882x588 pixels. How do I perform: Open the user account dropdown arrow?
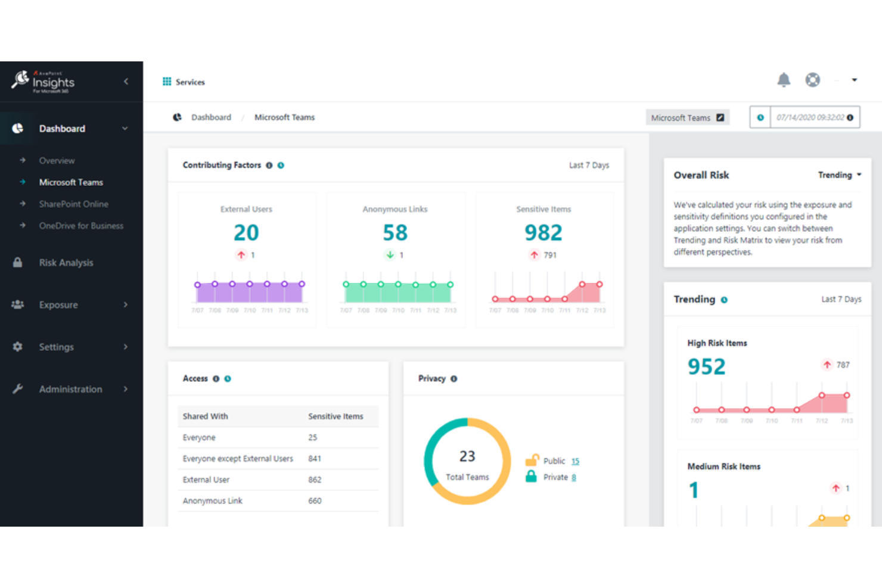855,80
